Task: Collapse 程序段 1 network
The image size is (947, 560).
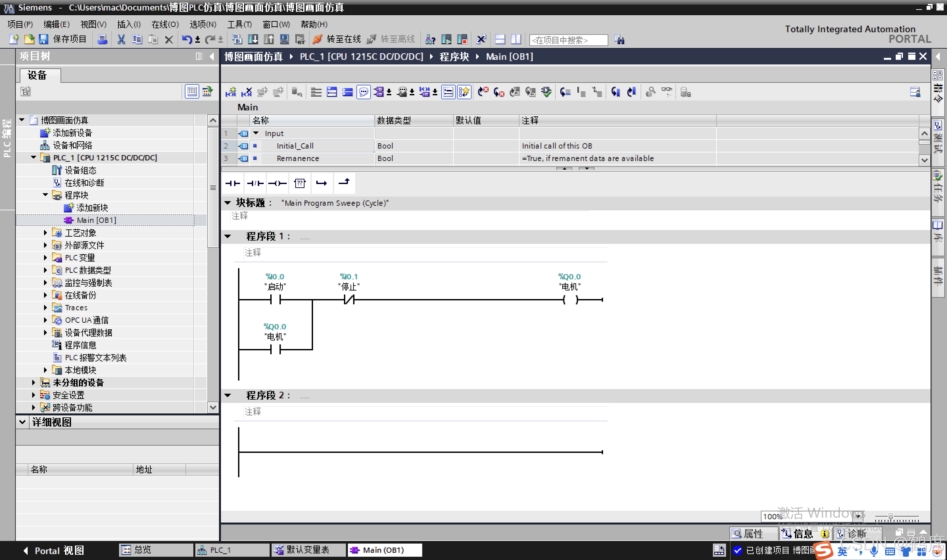Action: click(228, 237)
